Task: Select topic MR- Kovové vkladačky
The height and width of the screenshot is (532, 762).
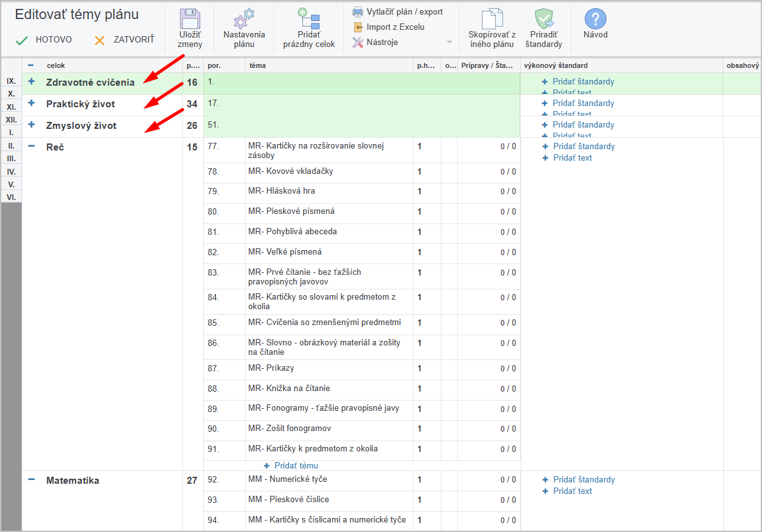Action: (x=291, y=171)
